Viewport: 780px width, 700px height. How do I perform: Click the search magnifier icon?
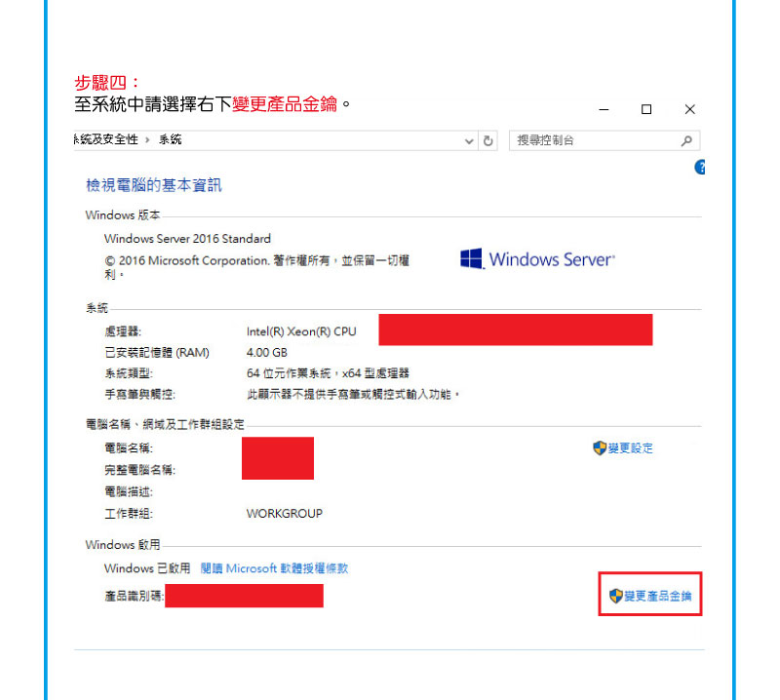(x=686, y=140)
